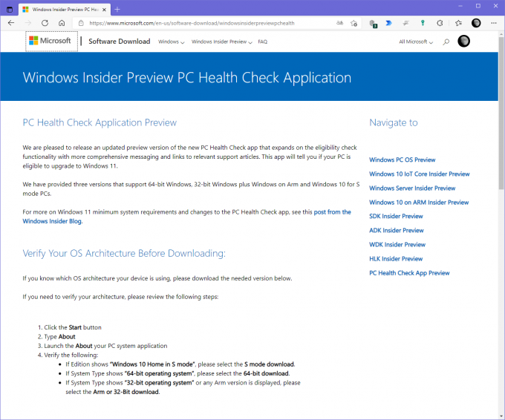Screen dimensions: 505x420
Task: Minimize the browser window
Action: click(460, 6)
